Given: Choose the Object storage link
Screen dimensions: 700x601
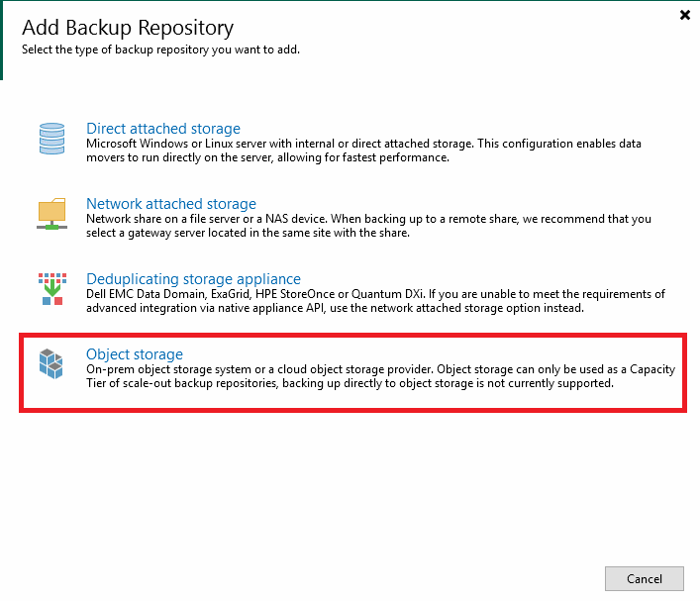Looking at the screenshot, I should coord(135,354).
